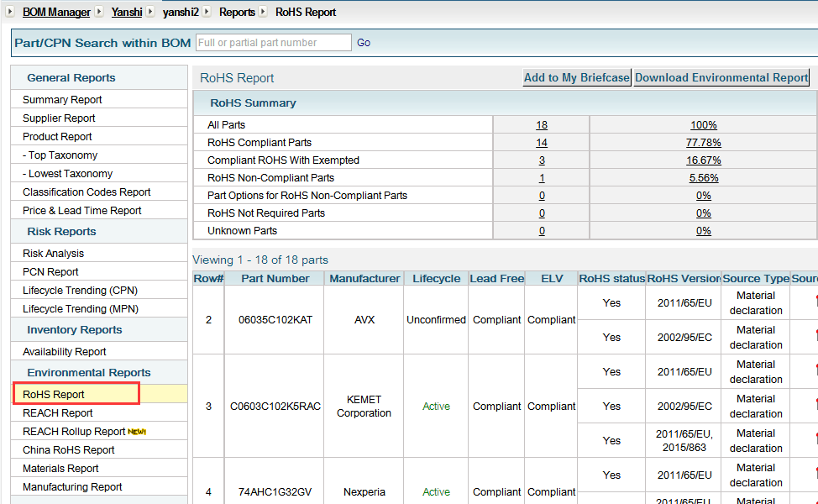This screenshot has width=818, height=504.
Task: Click RoHS status column header
Action: pos(611,279)
